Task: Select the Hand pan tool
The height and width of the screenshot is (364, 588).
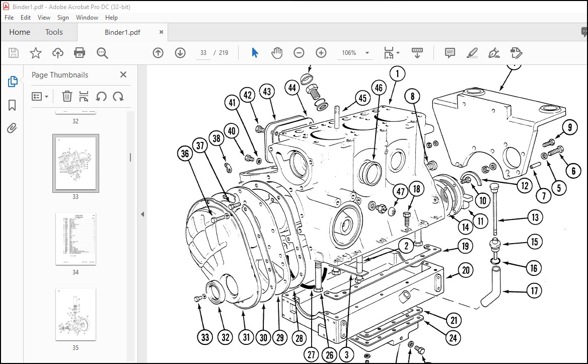Action: (x=277, y=53)
